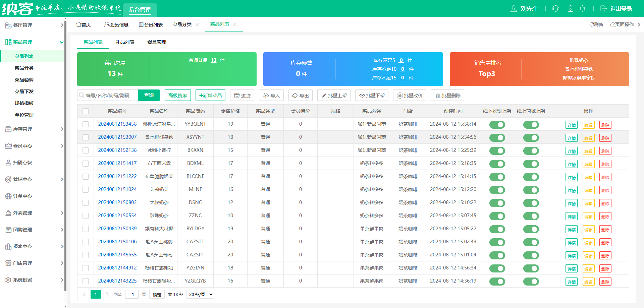Switch to the 会员信息 tab
The image size is (644, 308).
click(117, 24)
